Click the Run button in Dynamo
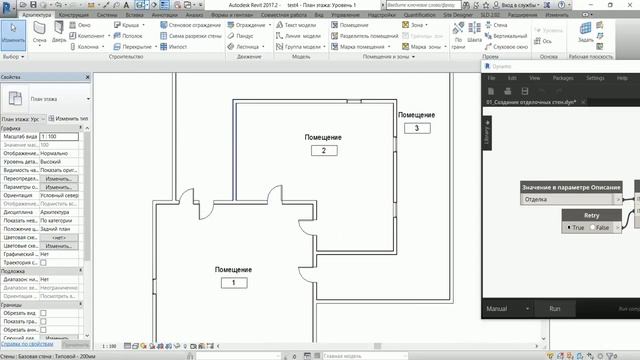Screen dimensions: 640x360 tap(555, 309)
